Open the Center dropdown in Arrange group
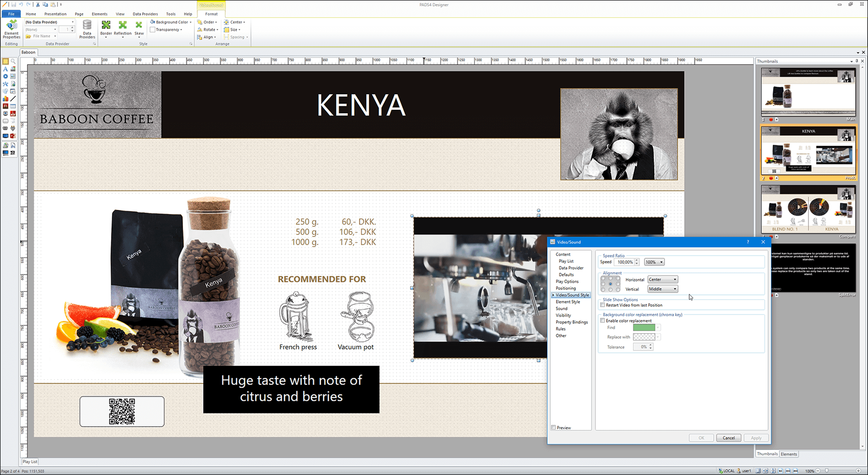Screen dimensions: 868x475 coord(235,22)
